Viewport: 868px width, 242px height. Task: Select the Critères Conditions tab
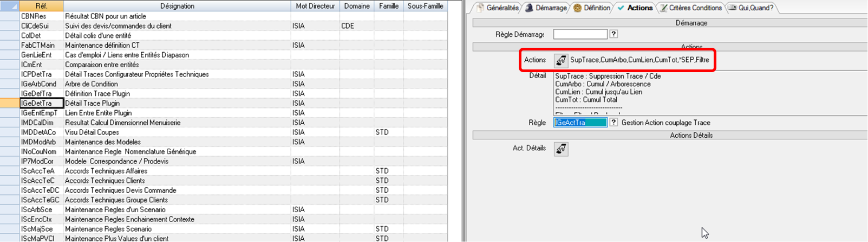691,8
